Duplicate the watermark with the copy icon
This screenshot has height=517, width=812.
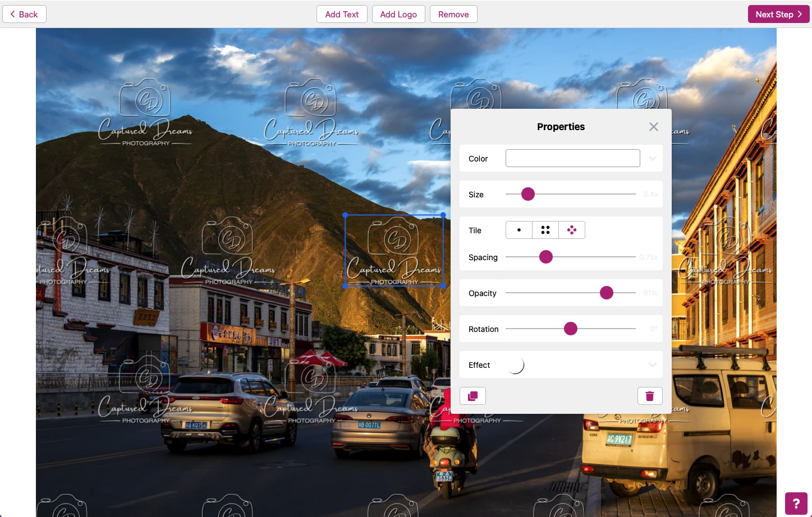pos(472,396)
